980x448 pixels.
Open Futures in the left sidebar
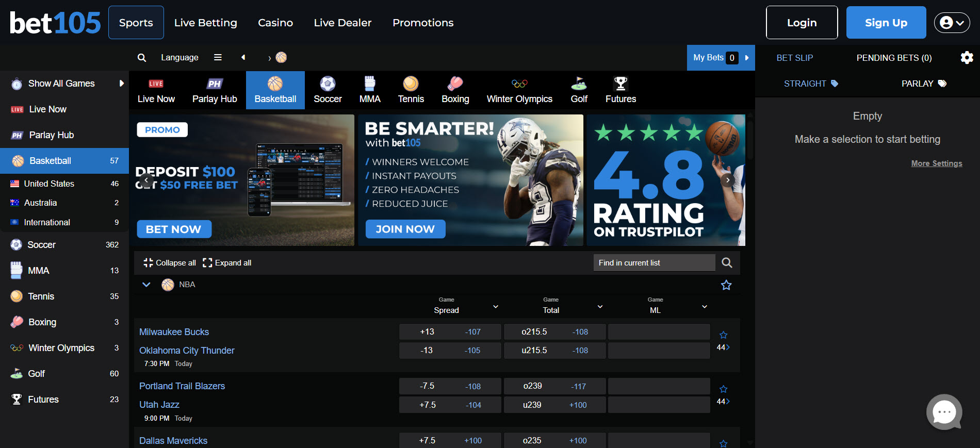click(64, 400)
